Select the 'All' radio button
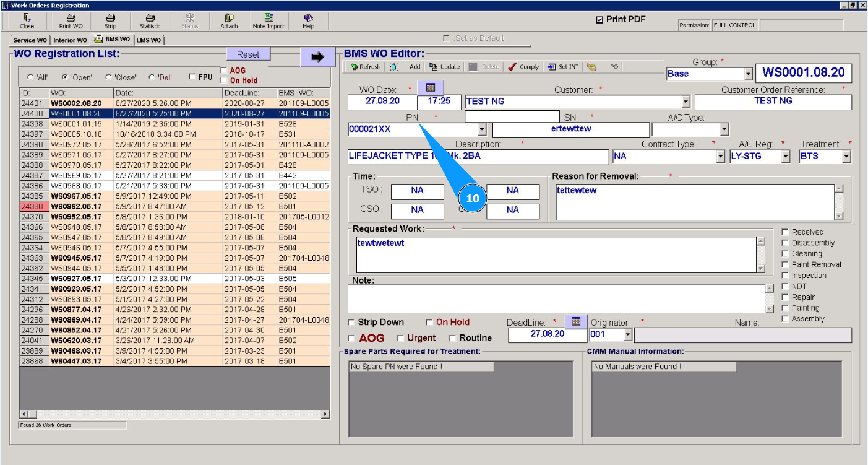This screenshot has width=868, height=465. (x=30, y=78)
